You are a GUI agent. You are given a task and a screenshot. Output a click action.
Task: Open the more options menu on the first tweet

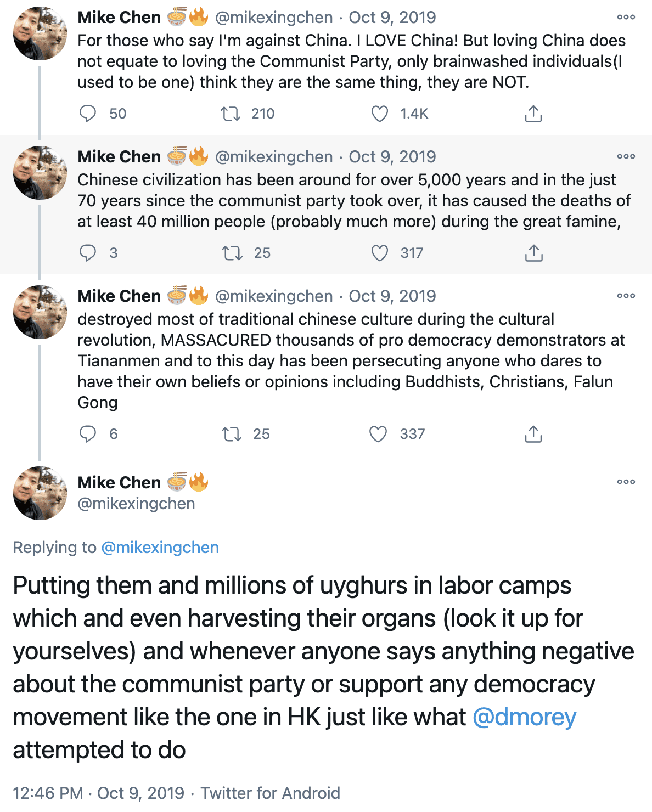(625, 17)
